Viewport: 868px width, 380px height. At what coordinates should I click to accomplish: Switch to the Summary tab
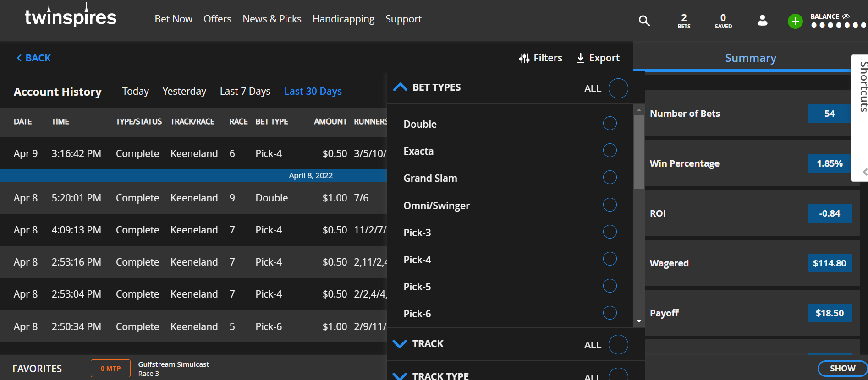click(750, 58)
